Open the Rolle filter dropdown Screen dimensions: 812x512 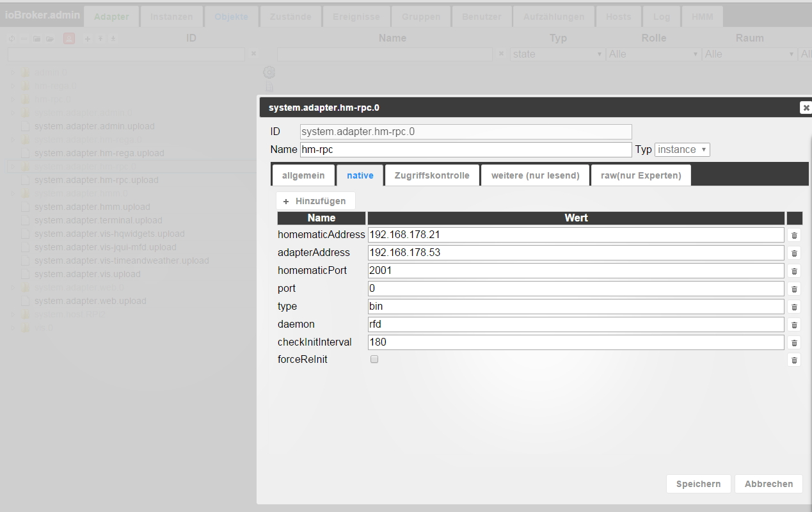tap(653, 54)
